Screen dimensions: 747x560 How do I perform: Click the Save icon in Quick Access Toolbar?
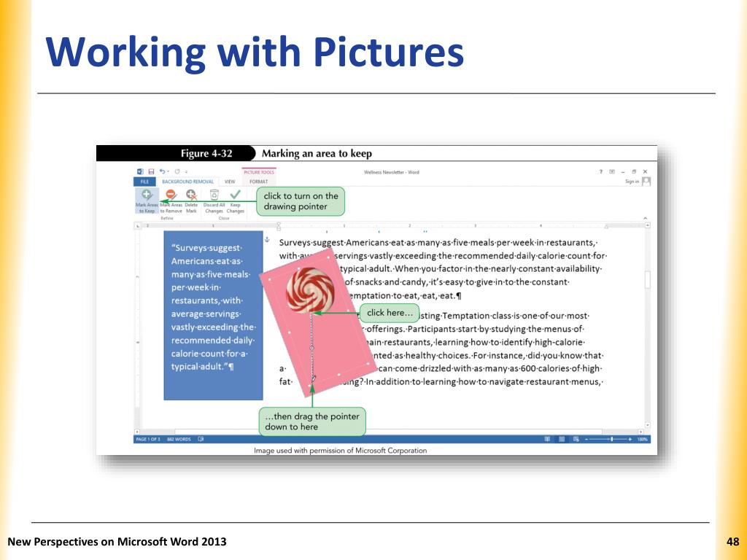point(151,171)
